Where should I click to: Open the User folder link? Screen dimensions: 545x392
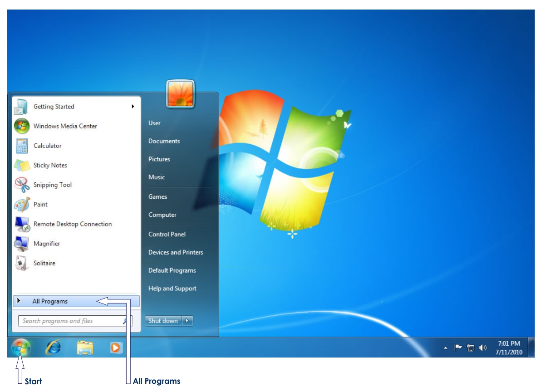154,123
